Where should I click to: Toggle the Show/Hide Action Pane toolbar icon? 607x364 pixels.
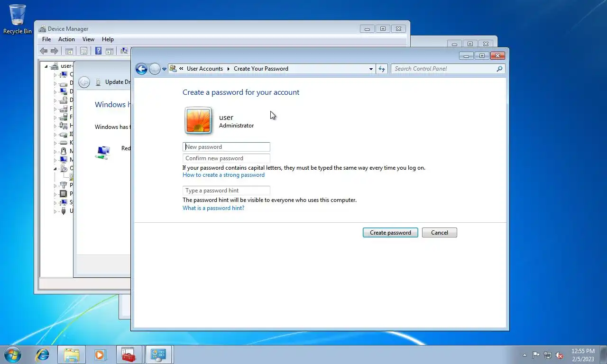110,51
